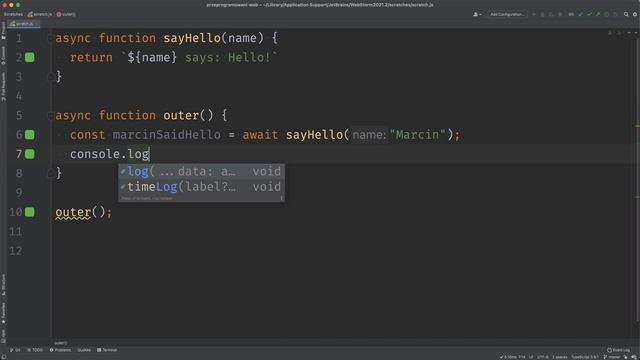Click the green gutter marker on line 10
Image resolution: width=640 pixels, height=360 pixels.
click(30, 212)
